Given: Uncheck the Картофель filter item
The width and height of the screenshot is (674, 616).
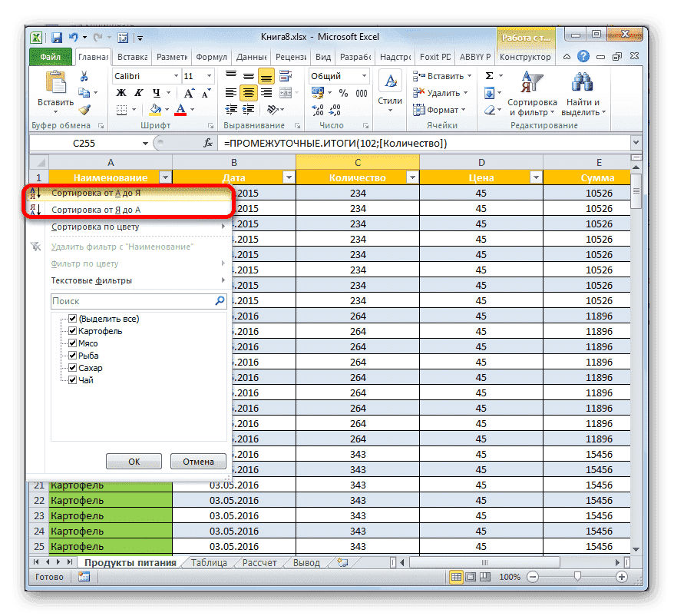Looking at the screenshot, I should click(x=71, y=331).
